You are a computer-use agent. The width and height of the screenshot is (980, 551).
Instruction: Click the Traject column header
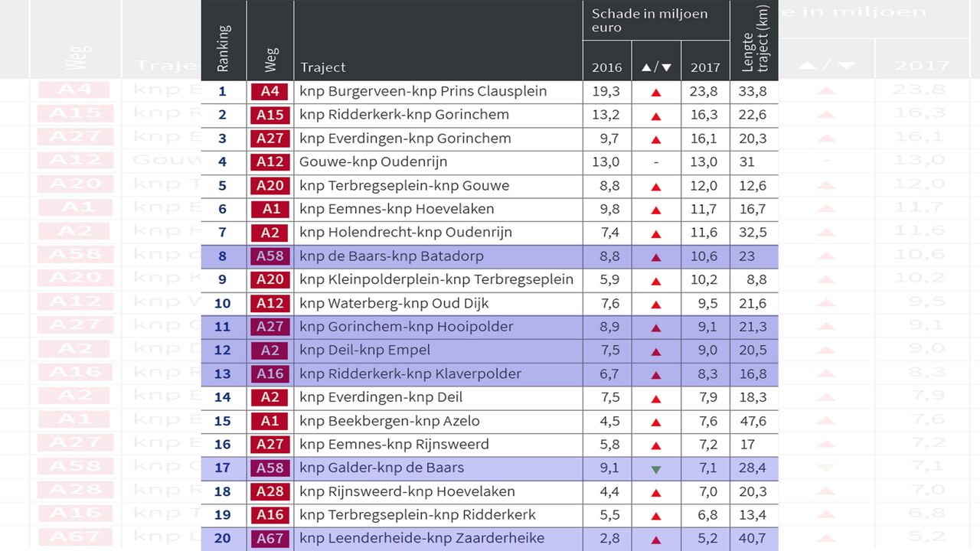[x=323, y=67]
